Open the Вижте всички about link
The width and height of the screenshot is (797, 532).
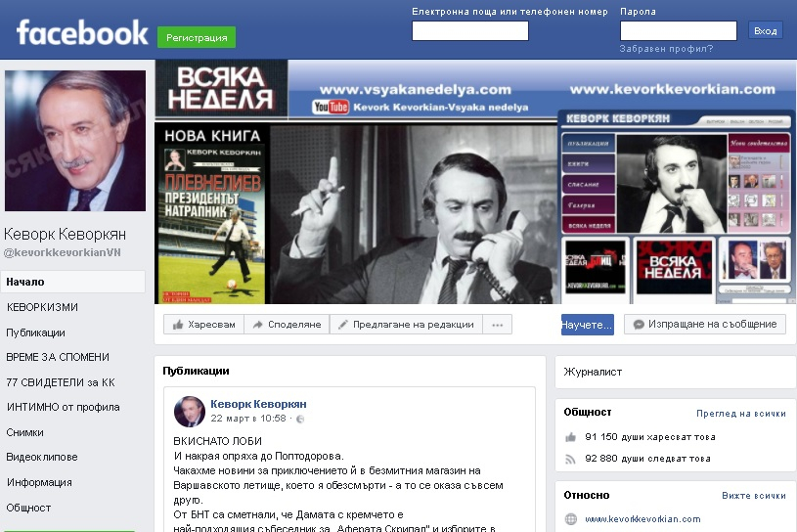tap(754, 496)
